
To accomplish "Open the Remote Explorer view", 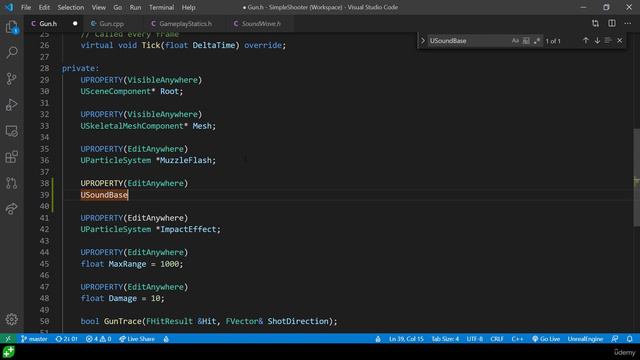I will 12,131.
